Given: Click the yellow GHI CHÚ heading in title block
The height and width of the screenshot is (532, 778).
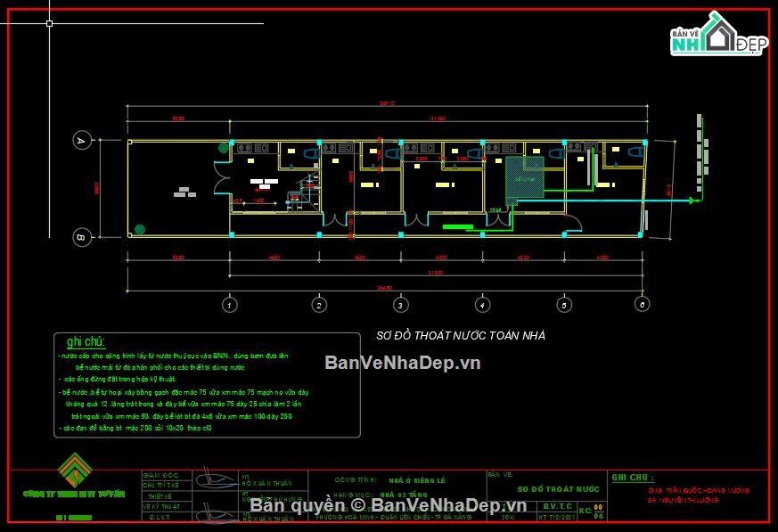Looking at the screenshot, I should [x=633, y=478].
